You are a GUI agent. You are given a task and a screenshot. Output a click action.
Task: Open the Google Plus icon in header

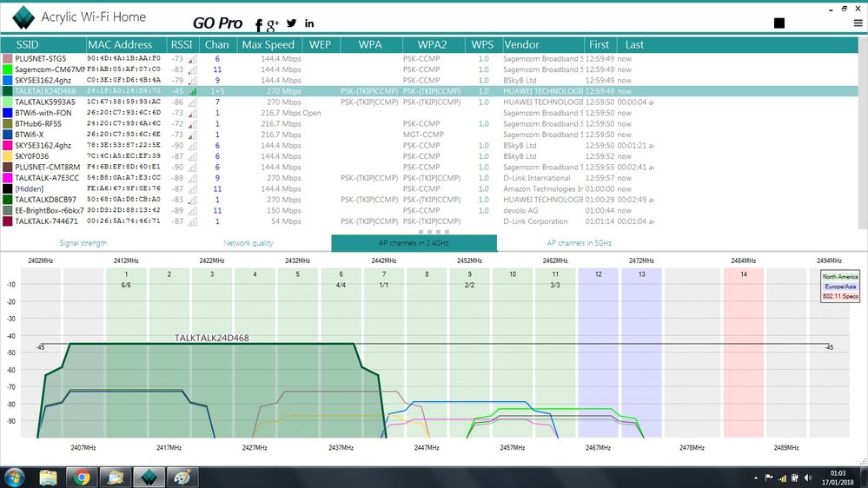(272, 24)
